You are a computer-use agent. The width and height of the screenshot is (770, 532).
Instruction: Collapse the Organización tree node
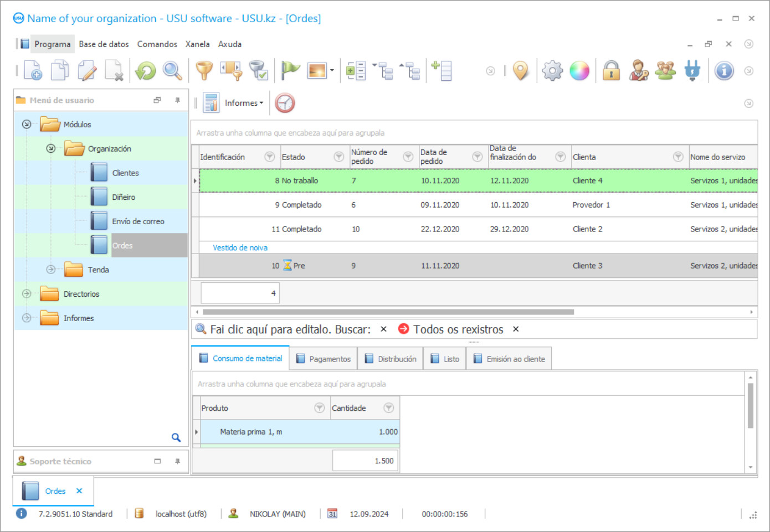(50, 148)
